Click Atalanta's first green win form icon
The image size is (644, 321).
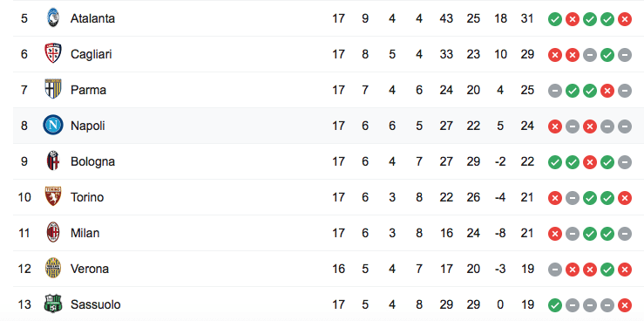(x=555, y=19)
